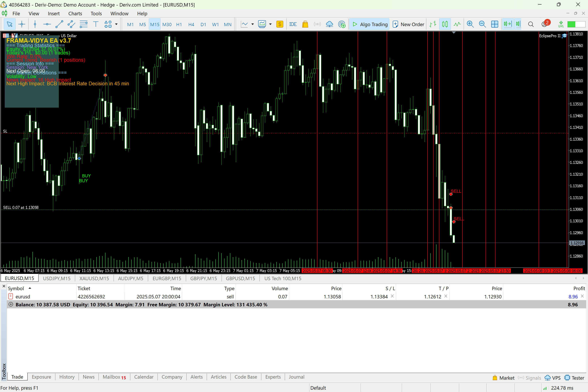Close the Toolbox panel
Image resolution: width=588 pixels, height=392 pixels.
(x=4, y=286)
